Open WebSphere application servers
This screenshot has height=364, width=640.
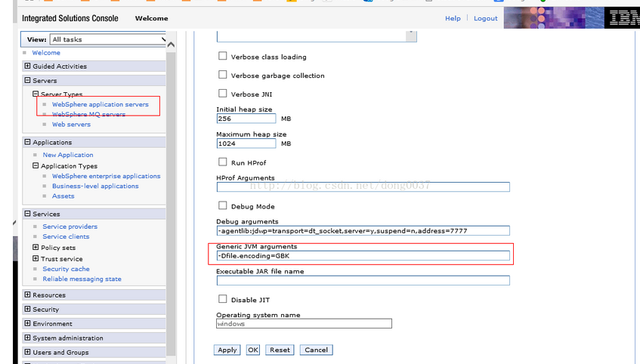(100, 104)
